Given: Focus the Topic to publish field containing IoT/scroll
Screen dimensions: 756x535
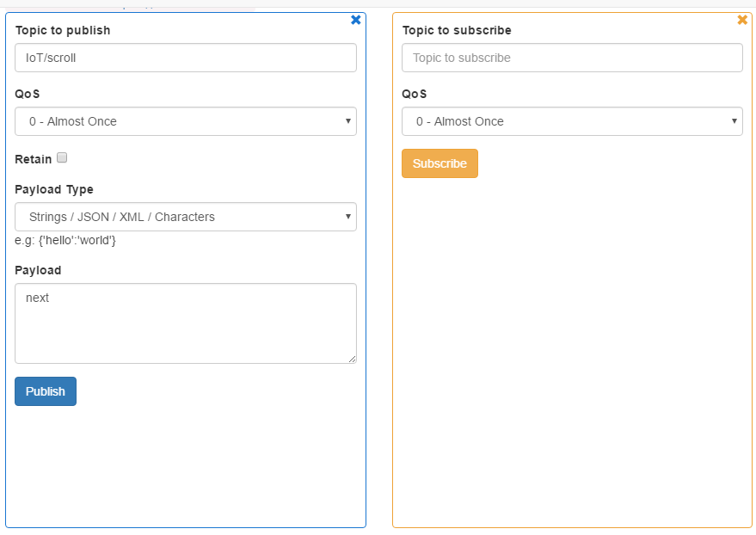Looking at the screenshot, I should [x=185, y=58].
